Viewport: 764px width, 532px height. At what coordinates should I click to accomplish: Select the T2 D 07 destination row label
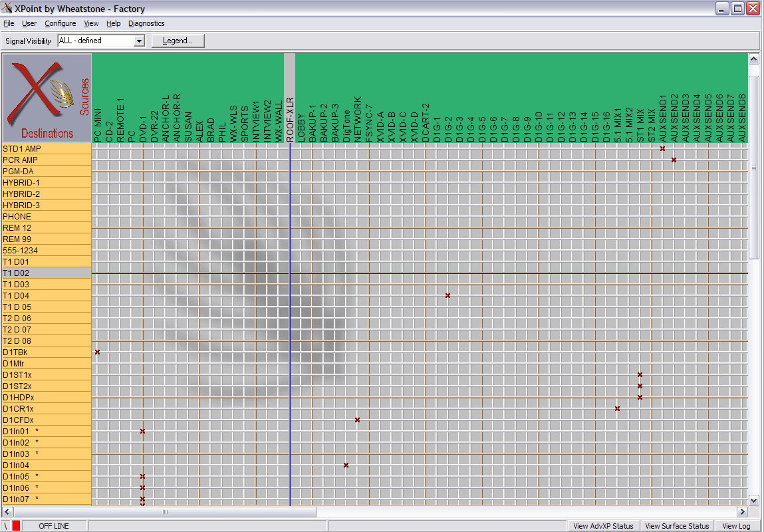pos(47,329)
